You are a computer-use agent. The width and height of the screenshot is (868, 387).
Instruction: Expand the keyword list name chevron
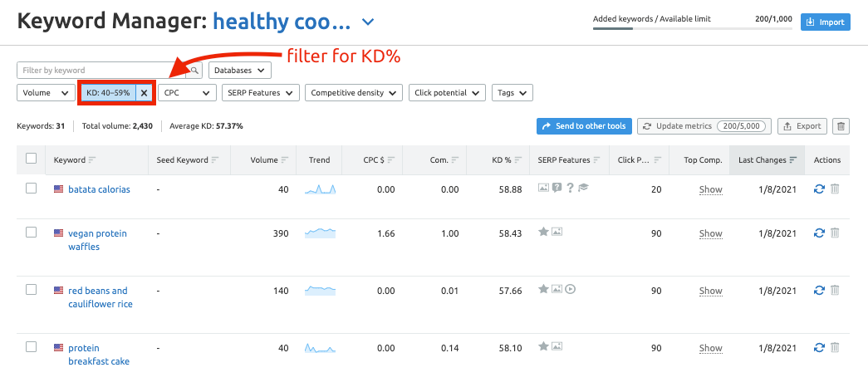point(368,22)
